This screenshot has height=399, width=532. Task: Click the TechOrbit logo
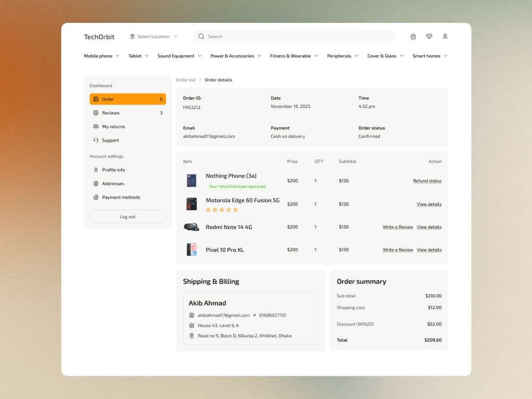point(99,37)
